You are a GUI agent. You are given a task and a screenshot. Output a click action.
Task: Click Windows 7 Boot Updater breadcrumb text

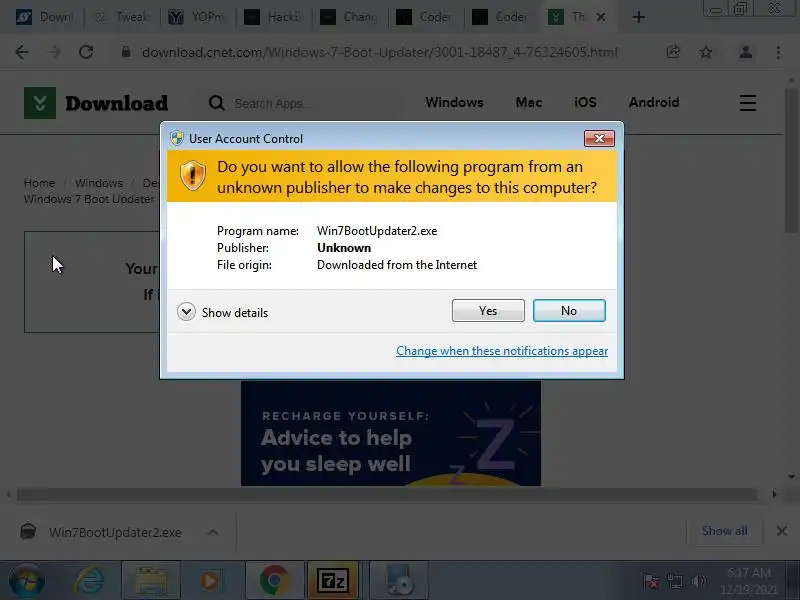point(89,199)
